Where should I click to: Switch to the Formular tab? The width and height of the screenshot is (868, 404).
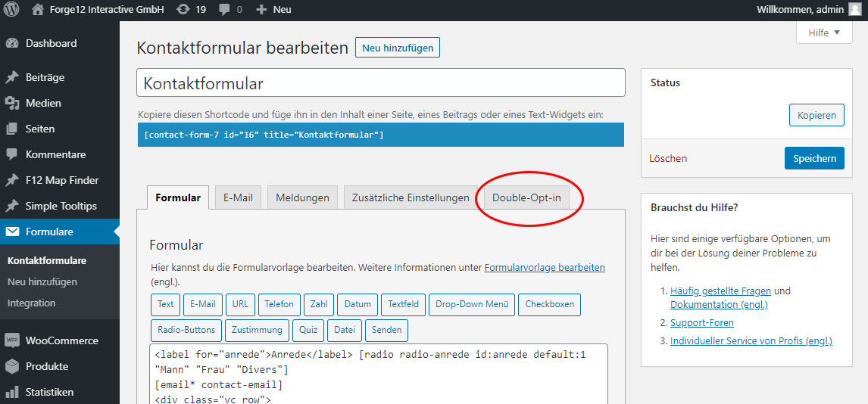click(x=178, y=198)
